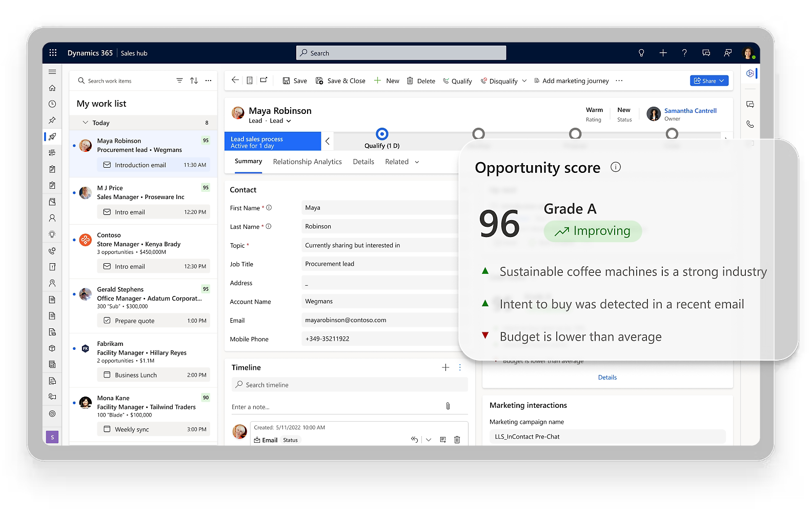This screenshot has width=812, height=513.
Task: Click the filter icon in work list
Action: 179,81
